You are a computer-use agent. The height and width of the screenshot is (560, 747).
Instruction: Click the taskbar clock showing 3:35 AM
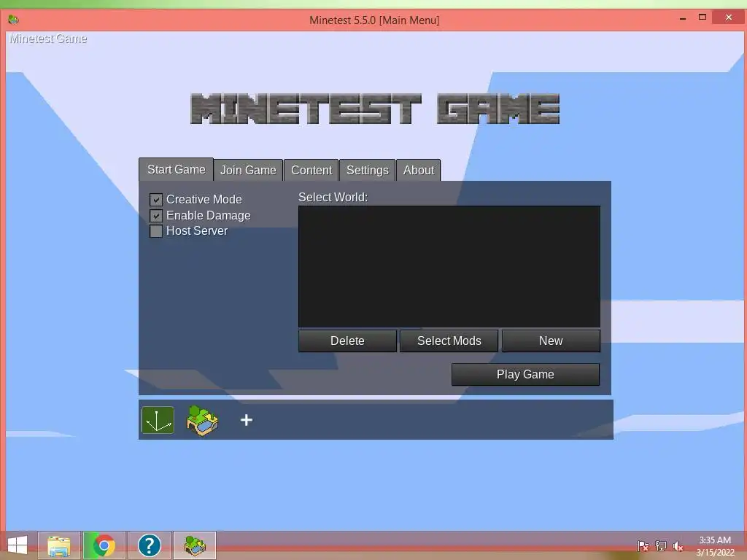[715, 545]
